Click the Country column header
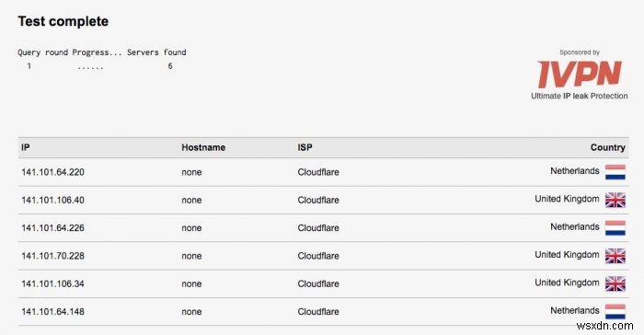The image size is (644, 335). [x=608, y=147]
